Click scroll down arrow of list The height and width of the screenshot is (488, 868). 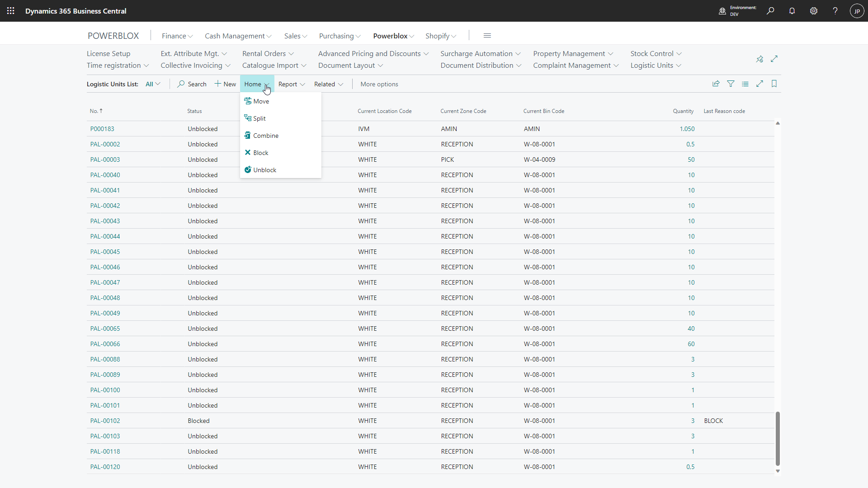click(x=778, y=471)
